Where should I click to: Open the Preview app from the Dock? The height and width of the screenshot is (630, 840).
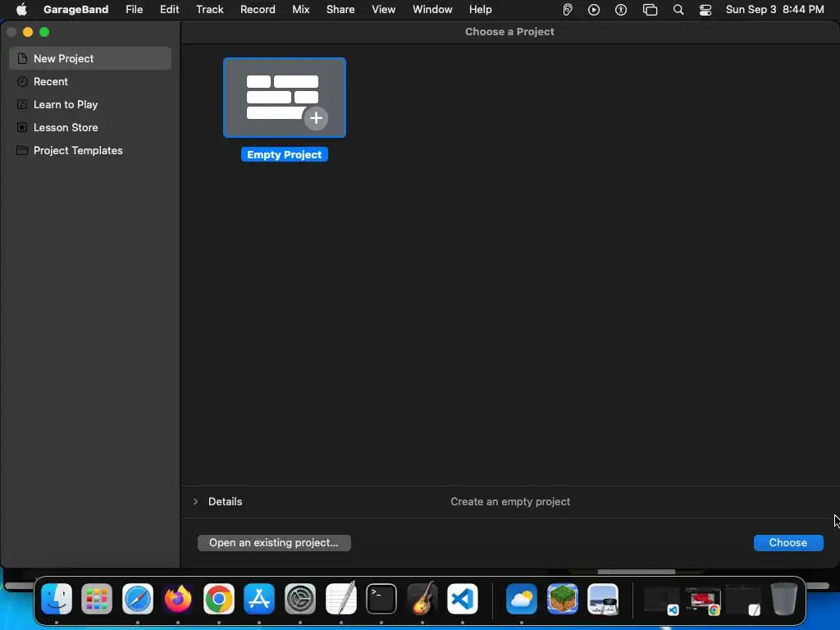[x=603, y=599]
